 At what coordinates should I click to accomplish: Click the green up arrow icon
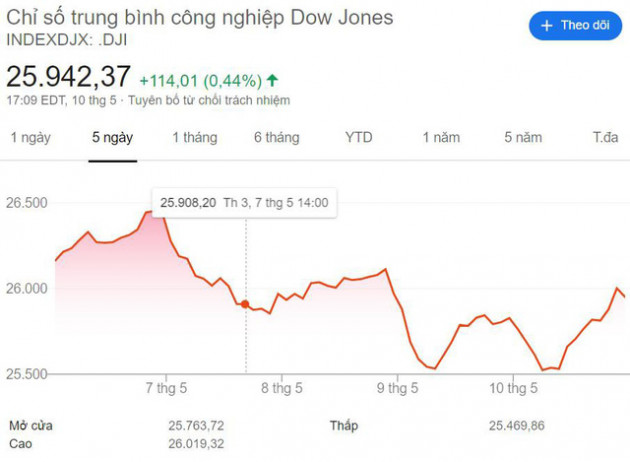[273, 79]
